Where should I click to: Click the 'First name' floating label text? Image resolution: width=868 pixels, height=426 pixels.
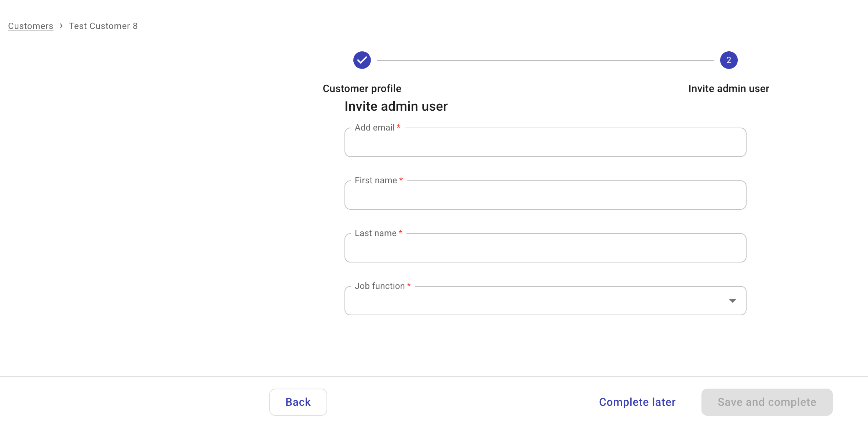(x=375, y=180)
